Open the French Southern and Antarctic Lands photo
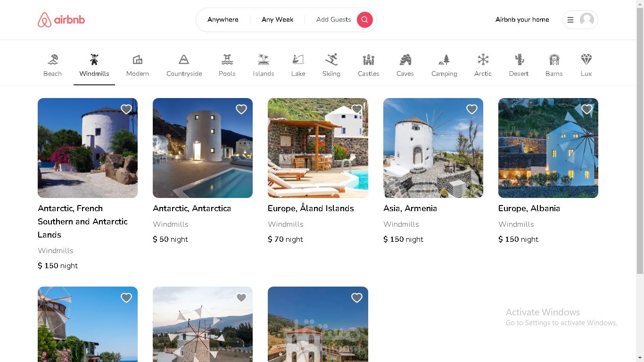 click(x=88, y=148)
